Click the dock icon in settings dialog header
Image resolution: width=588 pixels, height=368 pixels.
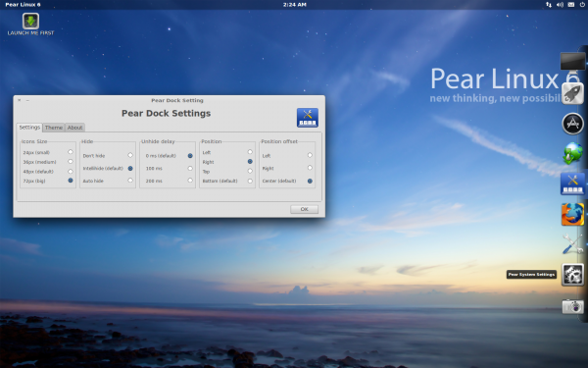(x=308, y=118)
